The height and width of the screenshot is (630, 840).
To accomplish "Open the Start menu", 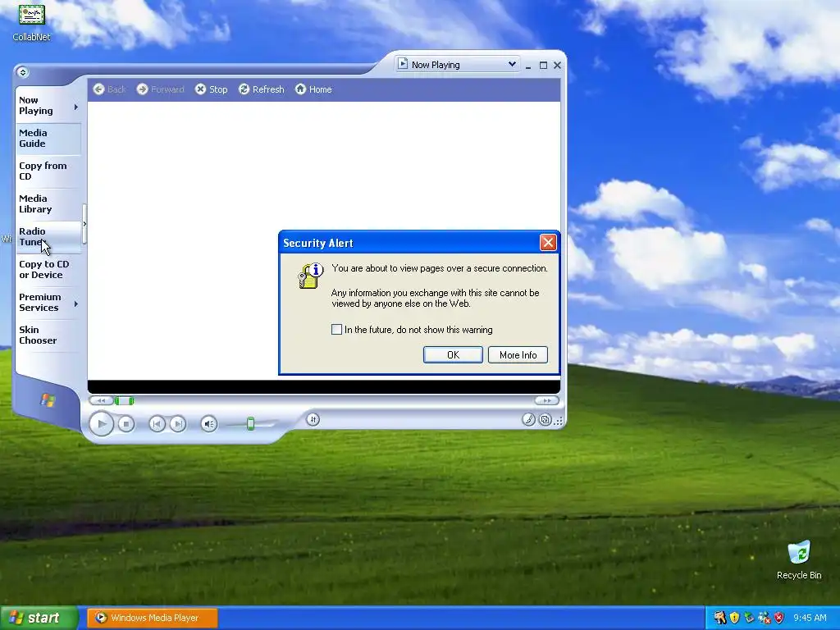I will [39, 618].
